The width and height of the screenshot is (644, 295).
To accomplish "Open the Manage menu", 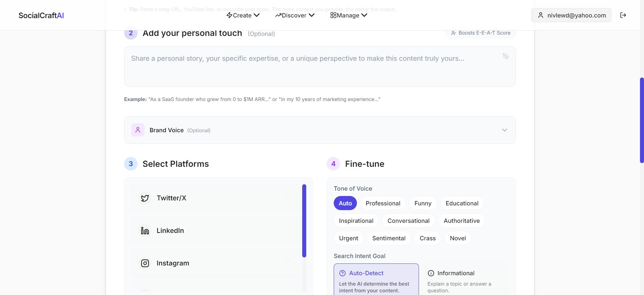I will (x=348, y=15).
